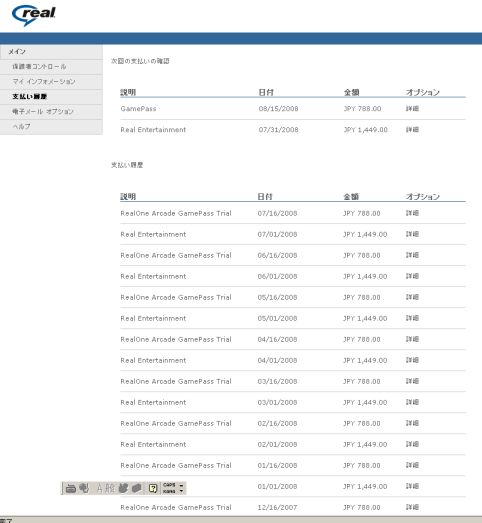Click Real Entertainment dated 07/31/2008

coord(153,130)
